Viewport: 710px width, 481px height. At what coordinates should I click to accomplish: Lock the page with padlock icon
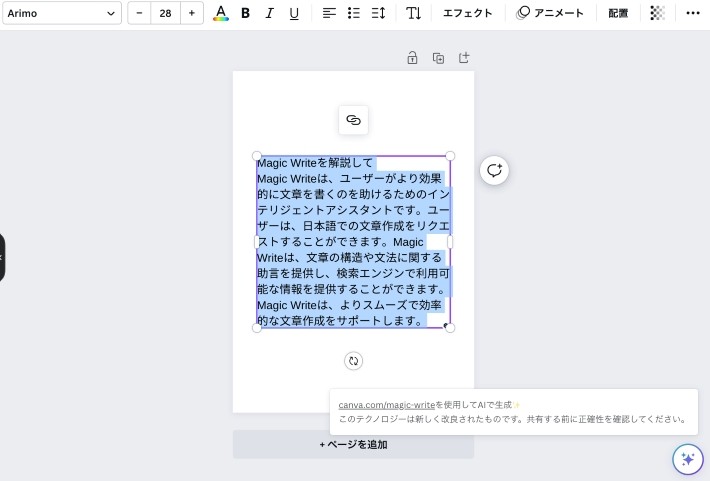point(412,58)
